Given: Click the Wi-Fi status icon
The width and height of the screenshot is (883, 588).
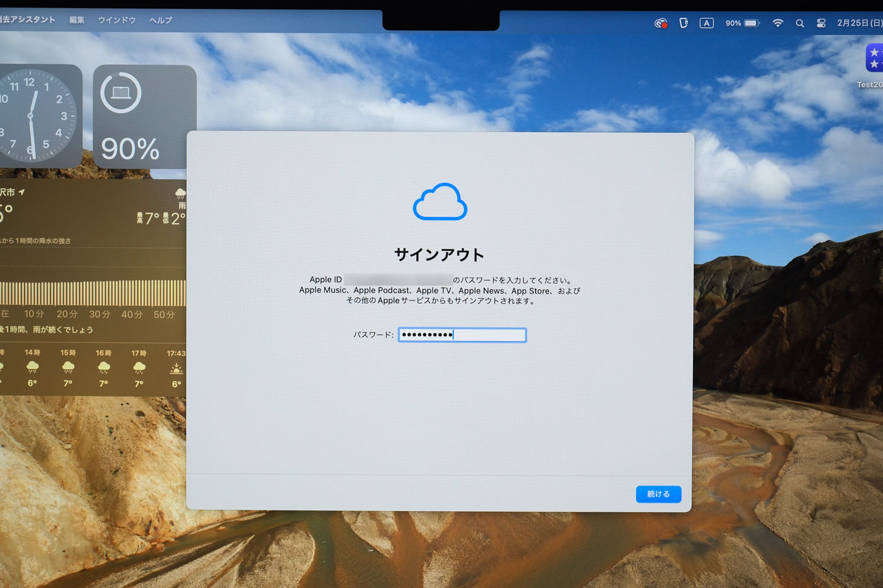Looking at the screenshot, I should click(778, 23).
